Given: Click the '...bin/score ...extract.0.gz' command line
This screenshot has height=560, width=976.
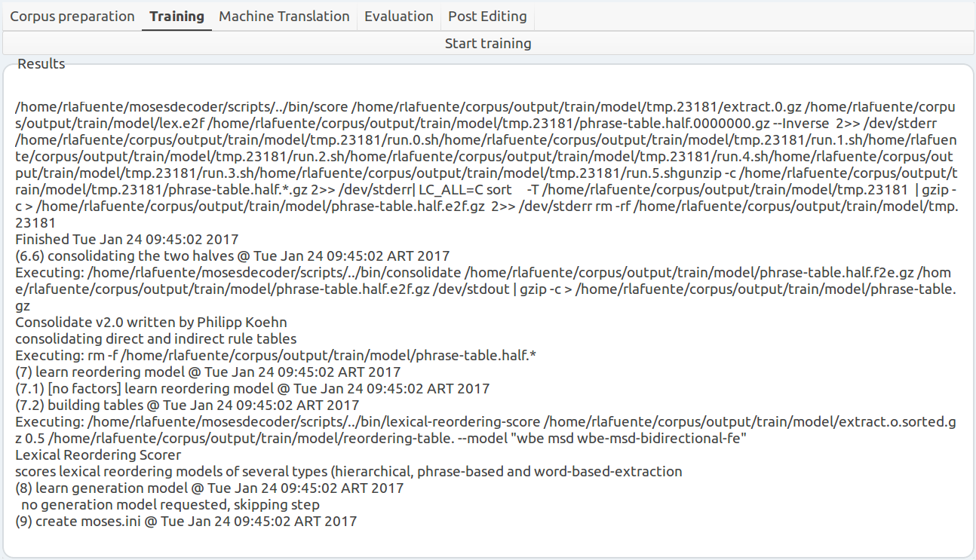Looking at the screenshot, I should coord(486,114).
